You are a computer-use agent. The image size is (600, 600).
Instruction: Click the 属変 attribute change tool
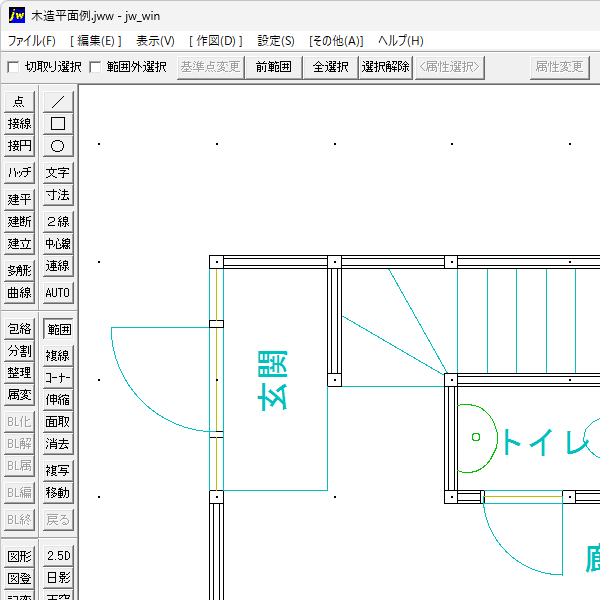[x=19, y=395]
